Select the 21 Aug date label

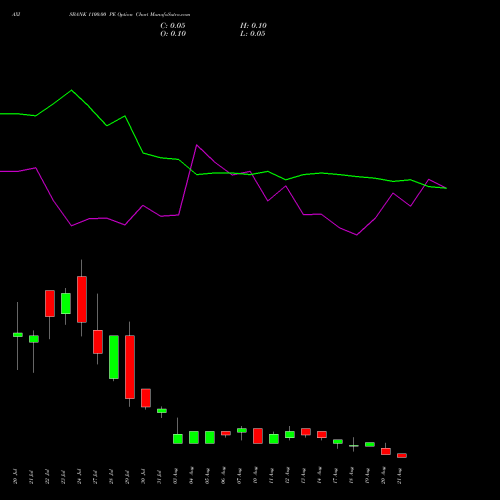click(399, 476)
